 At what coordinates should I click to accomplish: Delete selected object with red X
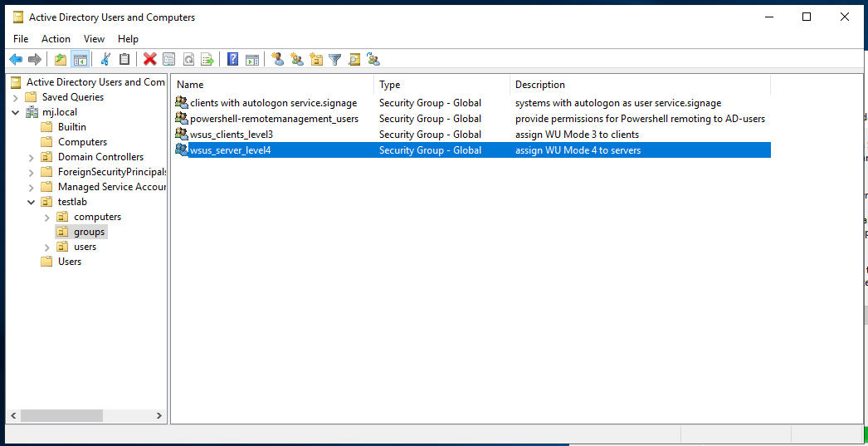tap(150, 59)
